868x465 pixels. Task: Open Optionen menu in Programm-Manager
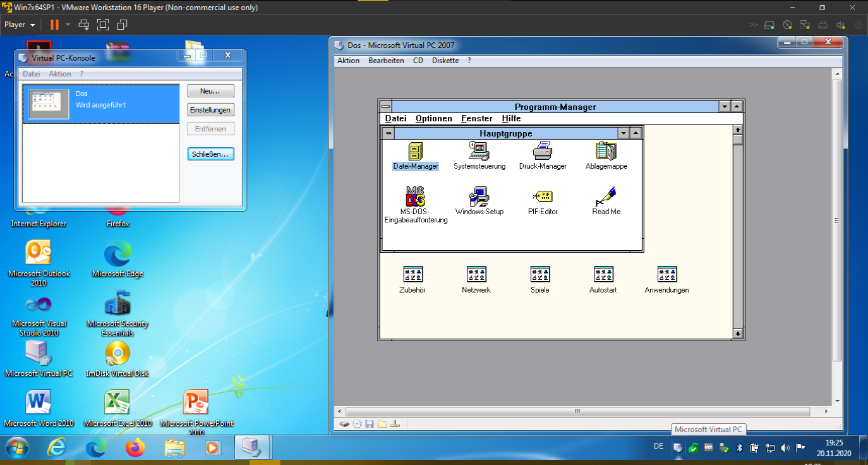point(434,118)
